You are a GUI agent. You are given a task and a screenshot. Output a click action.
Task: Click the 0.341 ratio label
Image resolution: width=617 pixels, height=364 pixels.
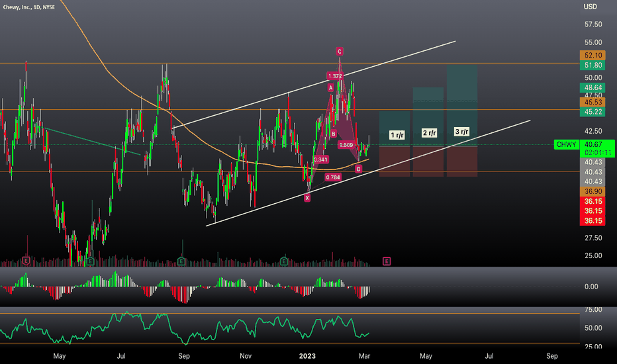(x=320, y=159)
